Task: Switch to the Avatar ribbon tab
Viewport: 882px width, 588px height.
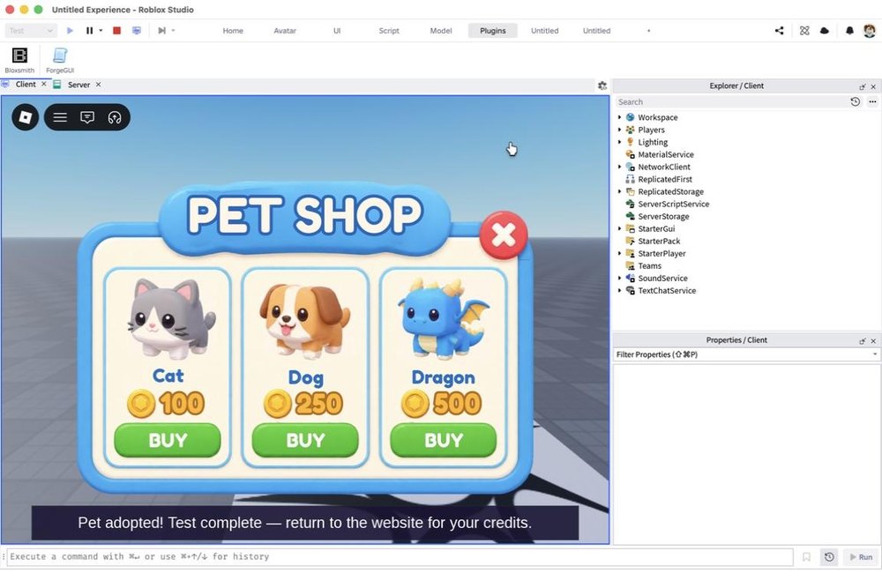Action: (x=285, y=30)
